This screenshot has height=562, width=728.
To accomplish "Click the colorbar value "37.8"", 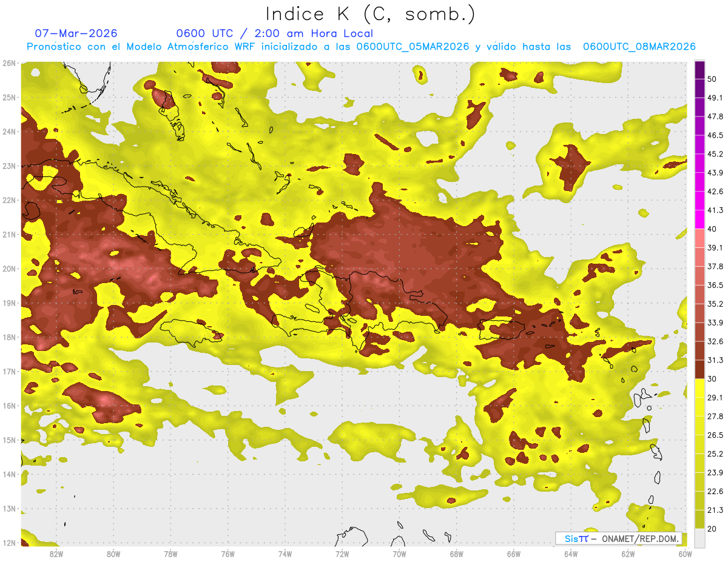I will [715, 266].
